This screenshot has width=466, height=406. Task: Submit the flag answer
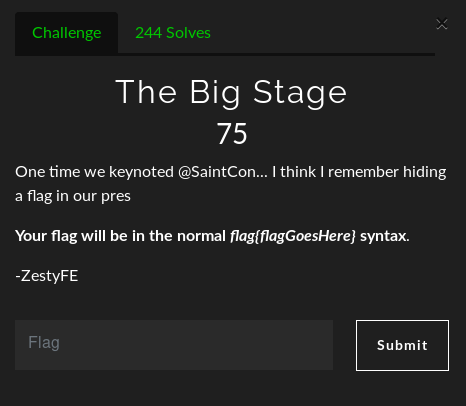[x=402, y=345]
